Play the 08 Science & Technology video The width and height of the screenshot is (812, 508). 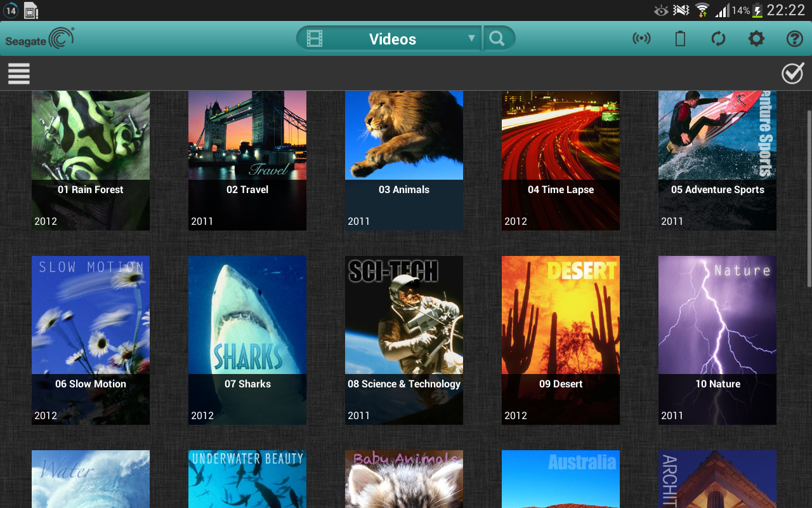coord(404,340)
